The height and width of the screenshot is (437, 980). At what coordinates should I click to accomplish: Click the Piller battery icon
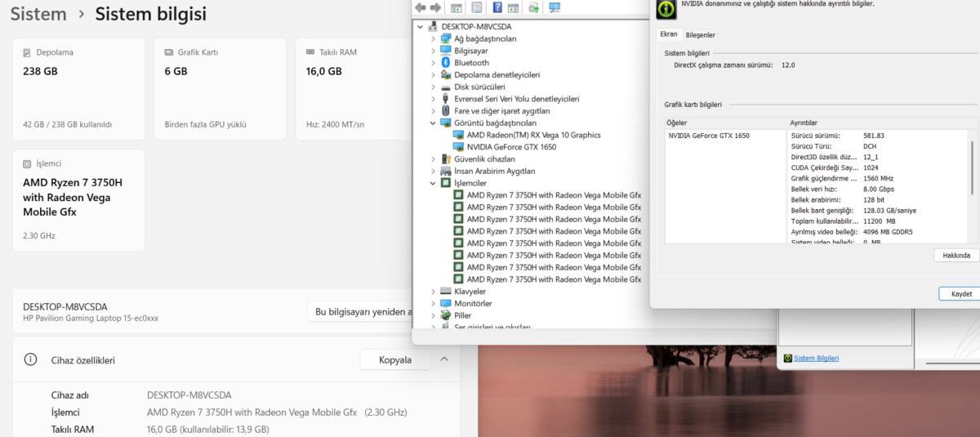[446, 315]
